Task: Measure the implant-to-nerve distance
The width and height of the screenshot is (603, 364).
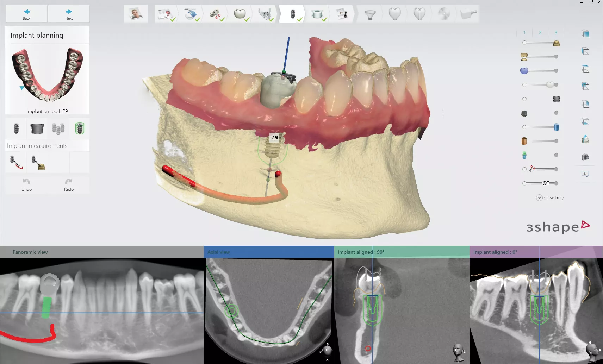Action: click(16, 163)
